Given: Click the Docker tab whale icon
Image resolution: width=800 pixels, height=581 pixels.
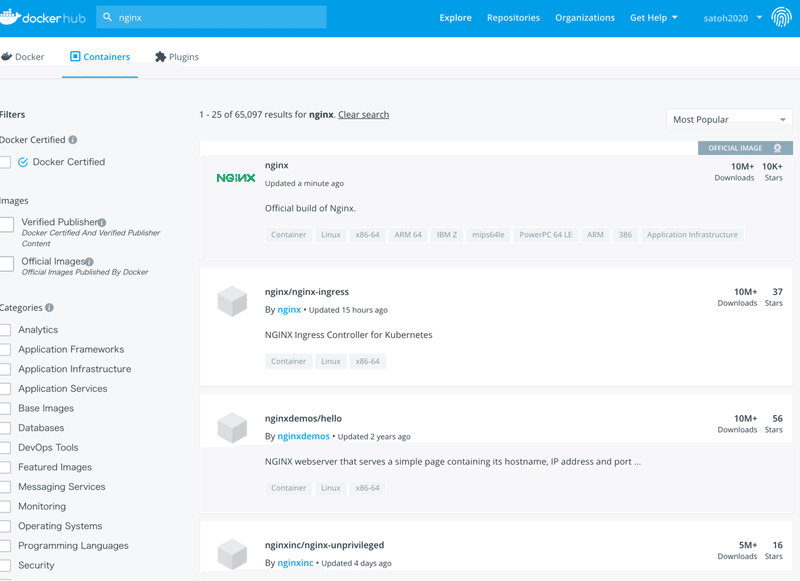Looking at the screenshot, I should [x=7, y=57].
